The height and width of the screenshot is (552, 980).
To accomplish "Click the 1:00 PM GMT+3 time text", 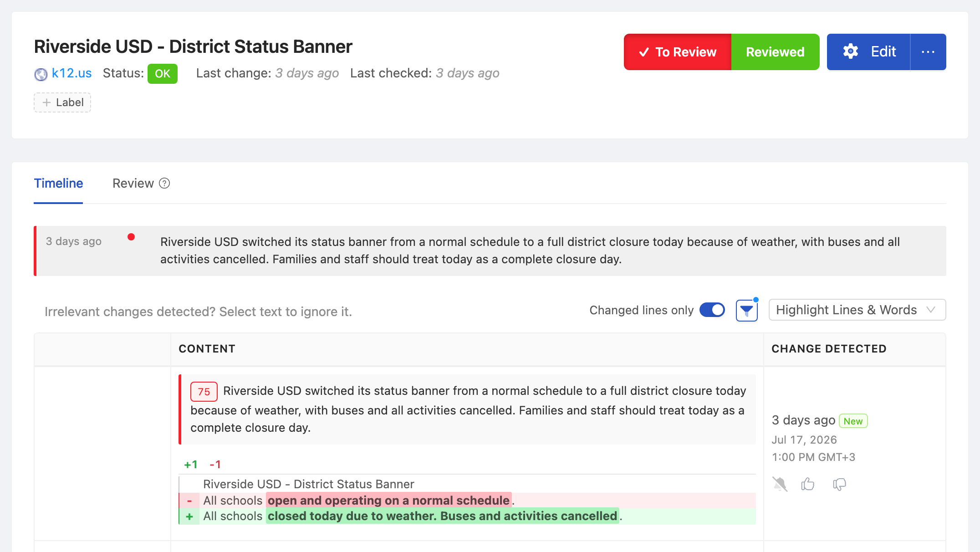I will 813,457.
